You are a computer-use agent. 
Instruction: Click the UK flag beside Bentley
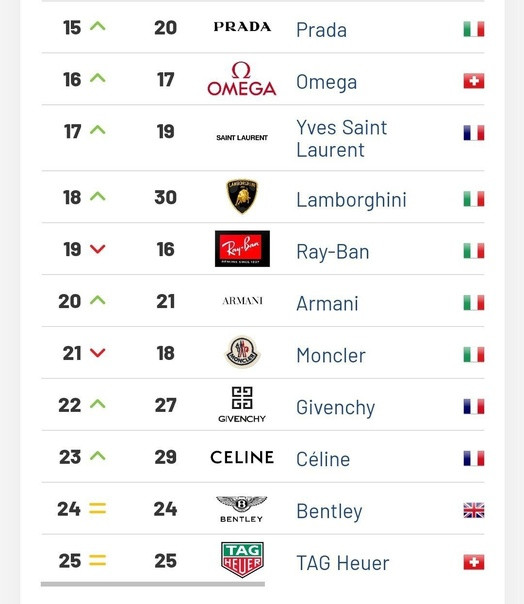point(474,510)
